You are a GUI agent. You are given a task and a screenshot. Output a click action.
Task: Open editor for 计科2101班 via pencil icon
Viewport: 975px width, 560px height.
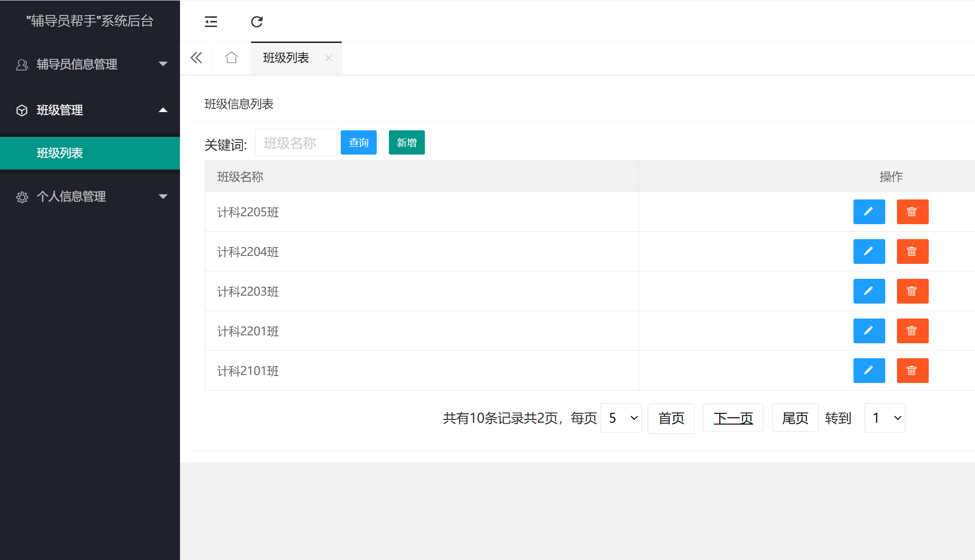869,370
